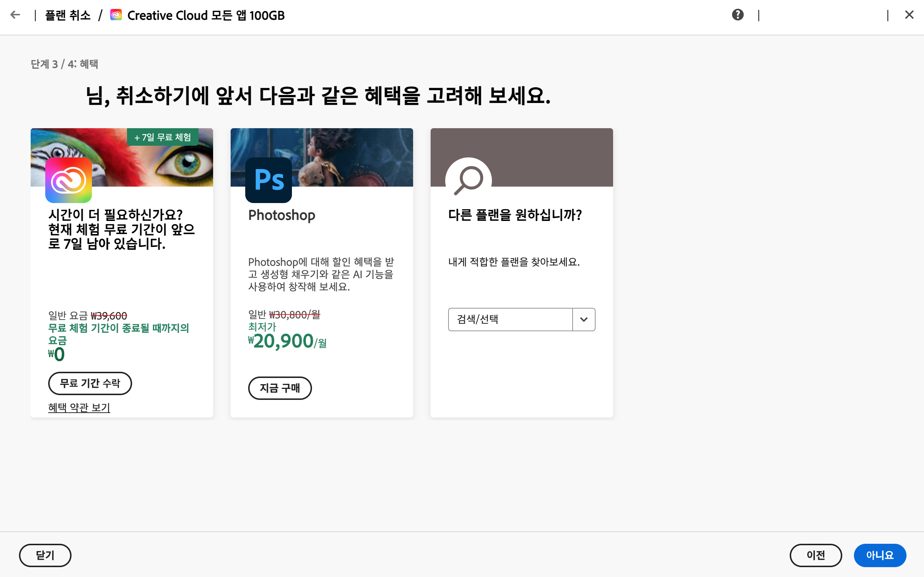Go back with the 이전 button

click(x=816, y=555)
